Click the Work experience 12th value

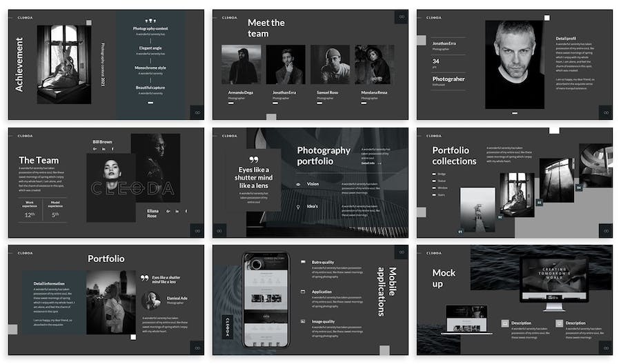30,215
